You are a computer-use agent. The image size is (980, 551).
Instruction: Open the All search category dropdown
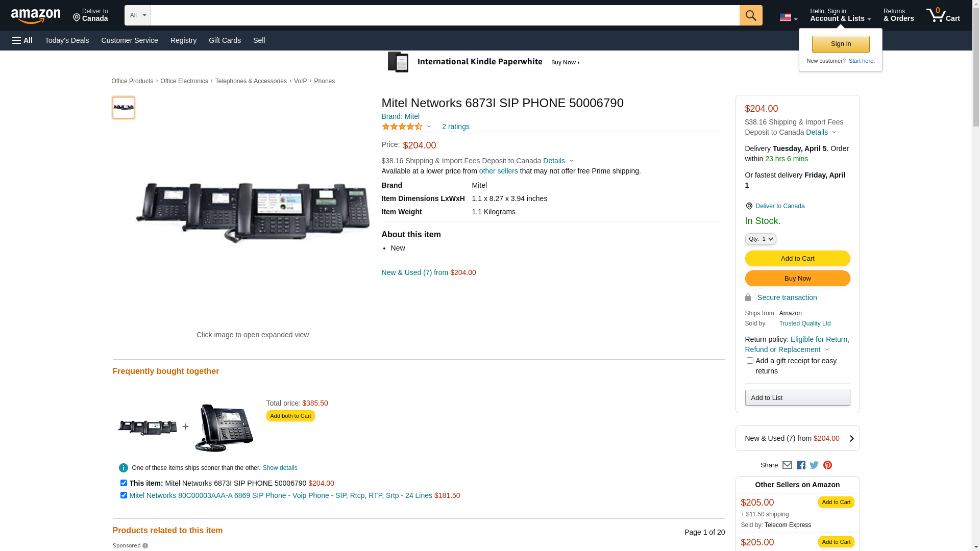[137, 15]
